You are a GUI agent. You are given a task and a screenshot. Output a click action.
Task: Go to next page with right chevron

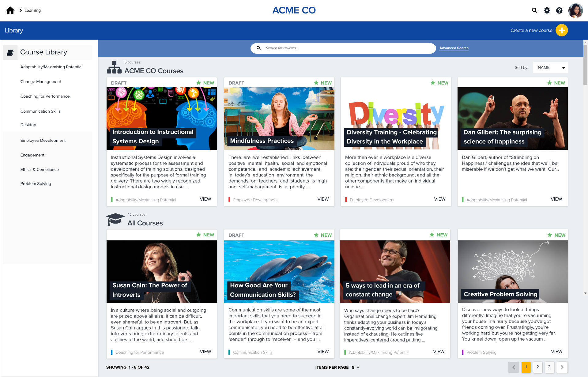pos(562,367)
